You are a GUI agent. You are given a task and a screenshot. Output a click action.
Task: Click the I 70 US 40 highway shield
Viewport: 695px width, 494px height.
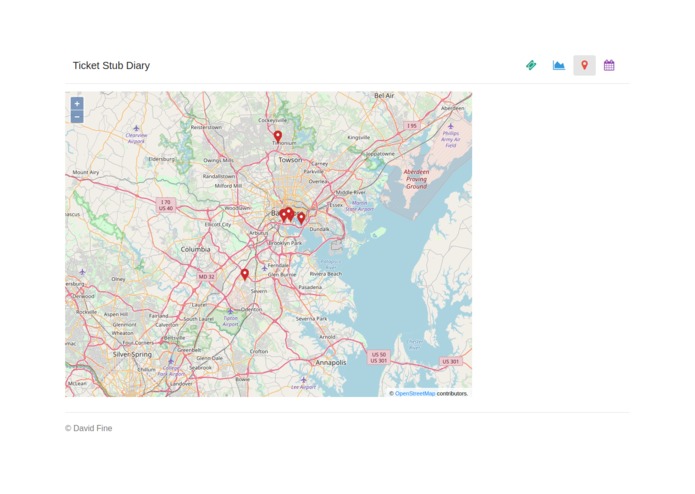166,205
